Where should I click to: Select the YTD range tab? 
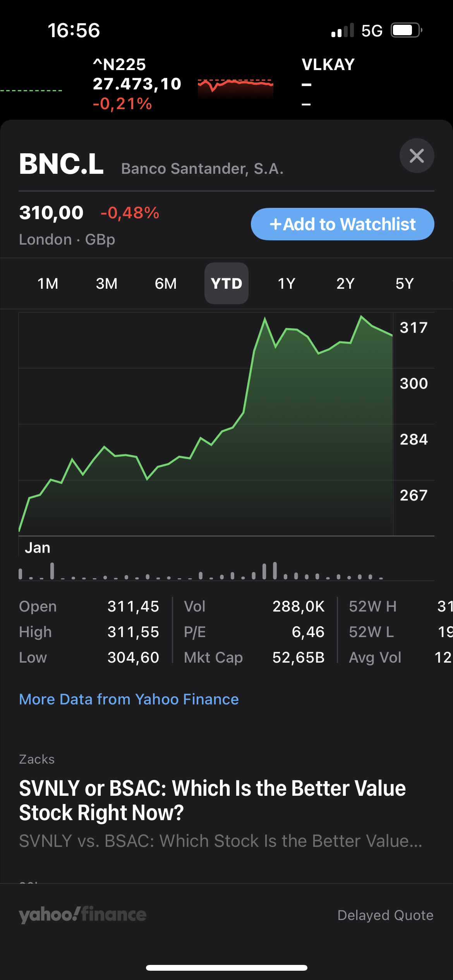pos(226,283)
